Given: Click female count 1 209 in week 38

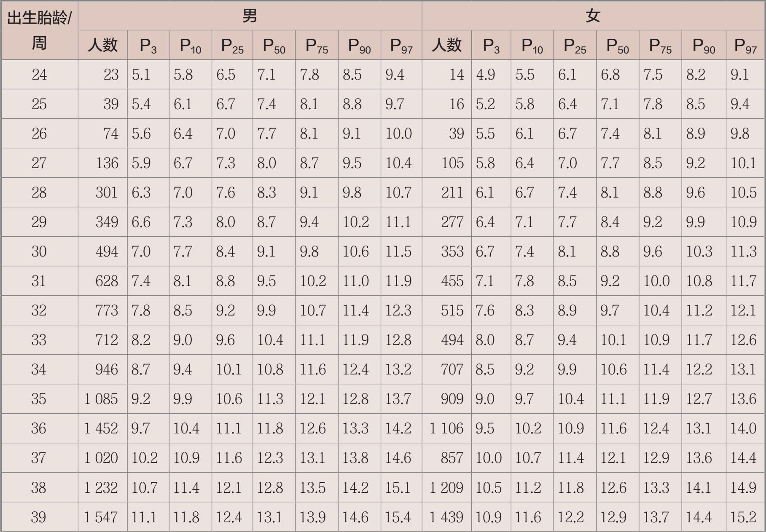Looking at the screenshot, I should 446,487.
